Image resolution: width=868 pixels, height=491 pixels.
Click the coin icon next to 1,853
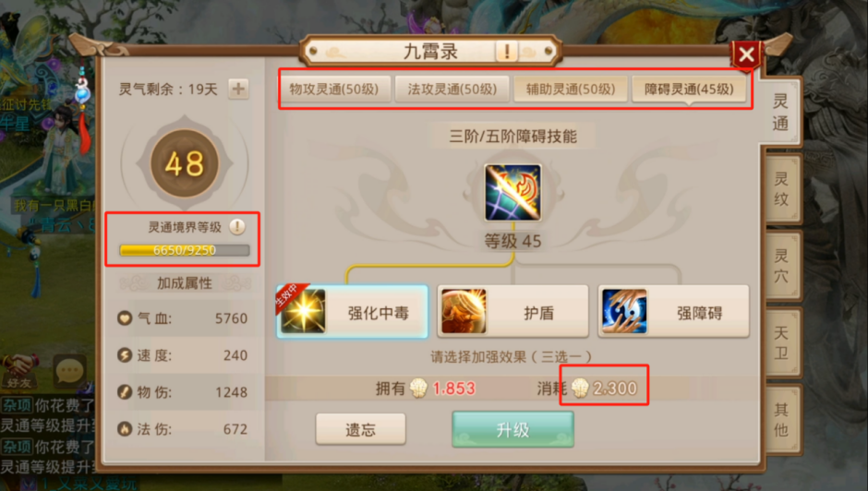coord(418,388)
